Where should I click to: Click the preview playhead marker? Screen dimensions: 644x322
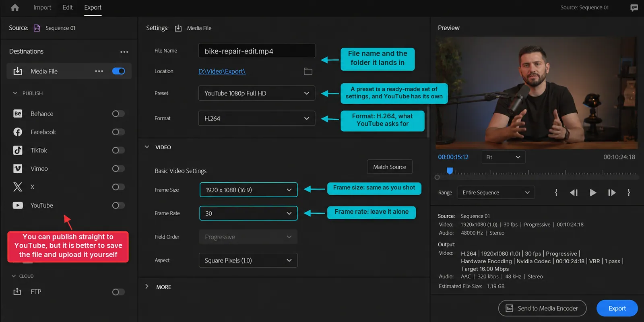coord(450,171)
